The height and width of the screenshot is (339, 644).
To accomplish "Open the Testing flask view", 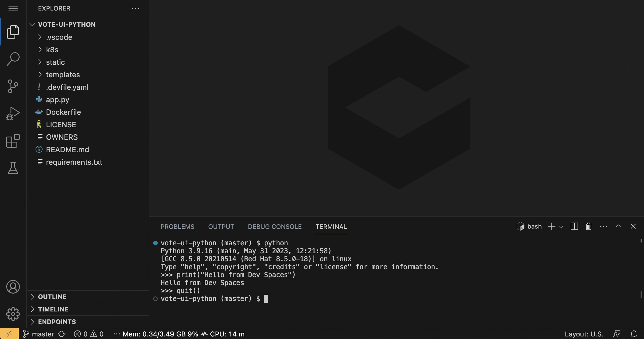I will click(13, 168).
